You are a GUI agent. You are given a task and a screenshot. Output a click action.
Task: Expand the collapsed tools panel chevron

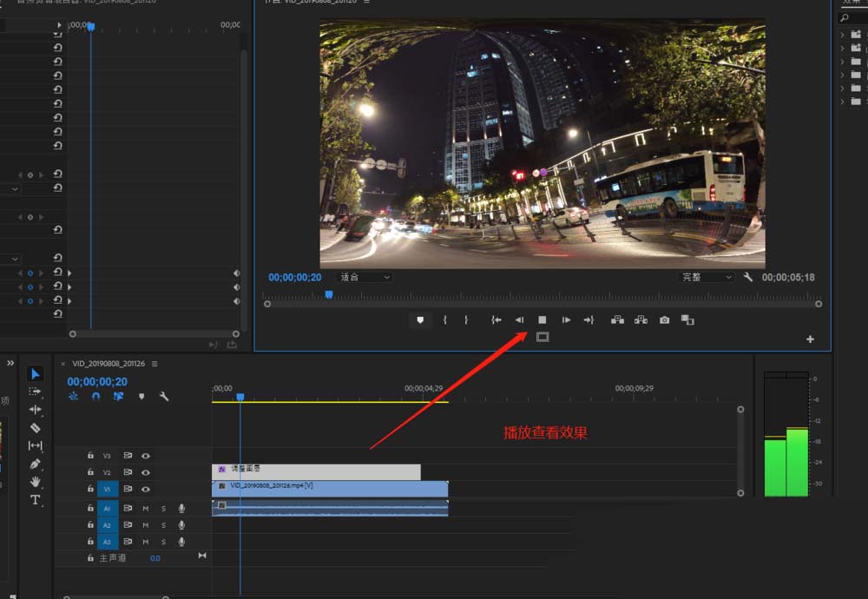(10, 363)
